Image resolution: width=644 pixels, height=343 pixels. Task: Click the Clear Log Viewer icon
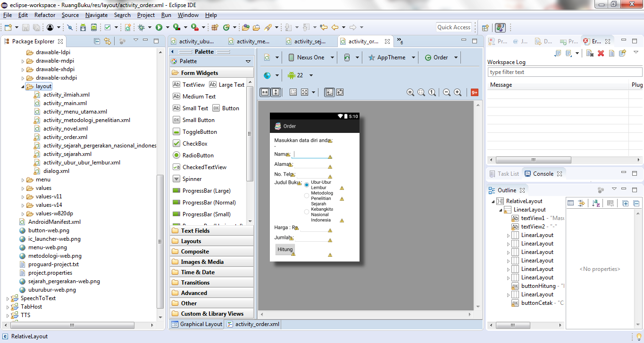click(590, 53)
